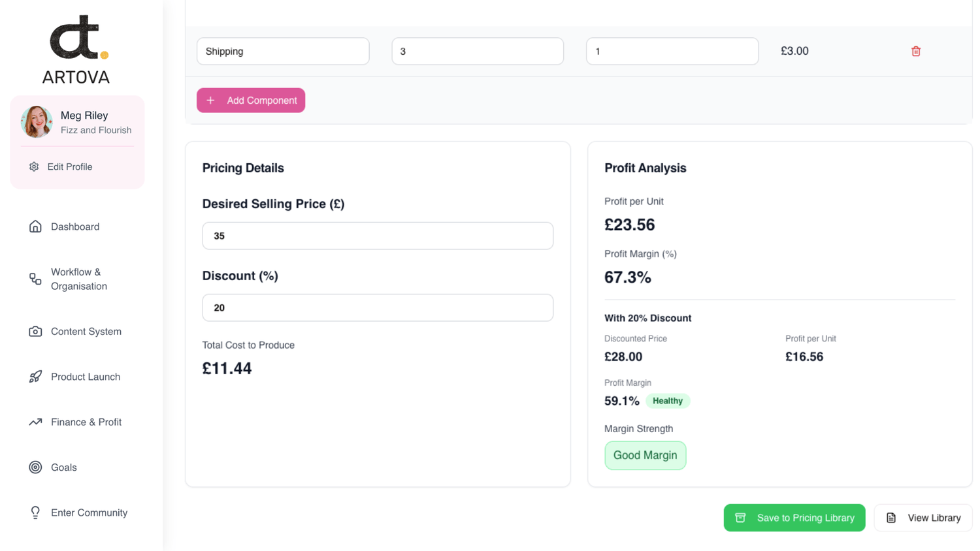
Task: Click the Edit Profile gear icon
Action: [x=34, y=167]
